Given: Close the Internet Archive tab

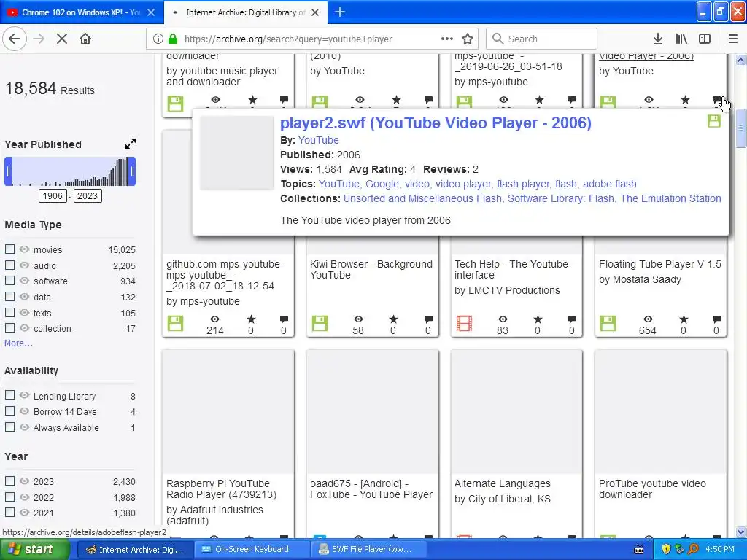Looking at the screenshot, I should tap(315, 12).
